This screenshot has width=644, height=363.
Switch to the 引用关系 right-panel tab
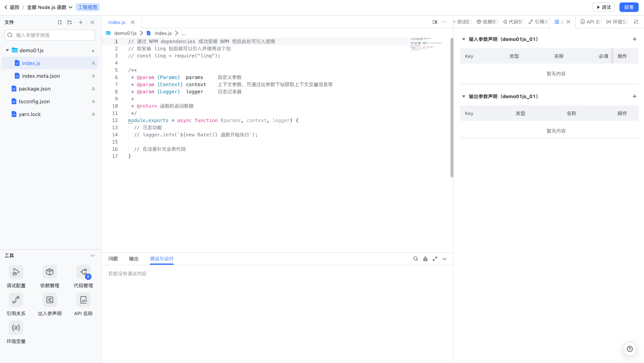(x=538, y=22)
